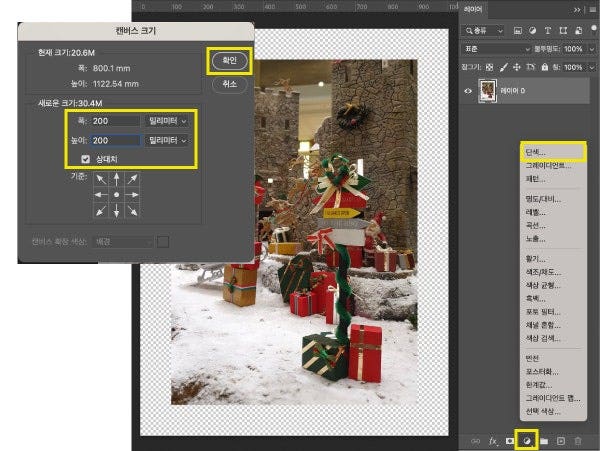The image size is (600, 451).
Task: Click the 칠 100% value field
Action: (573, 67)
